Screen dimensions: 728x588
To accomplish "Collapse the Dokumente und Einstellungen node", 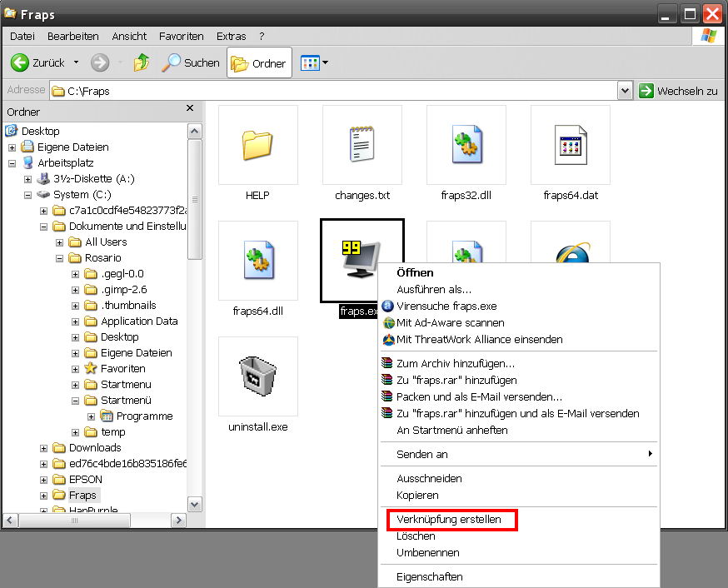I will click(x=43, y=227).
